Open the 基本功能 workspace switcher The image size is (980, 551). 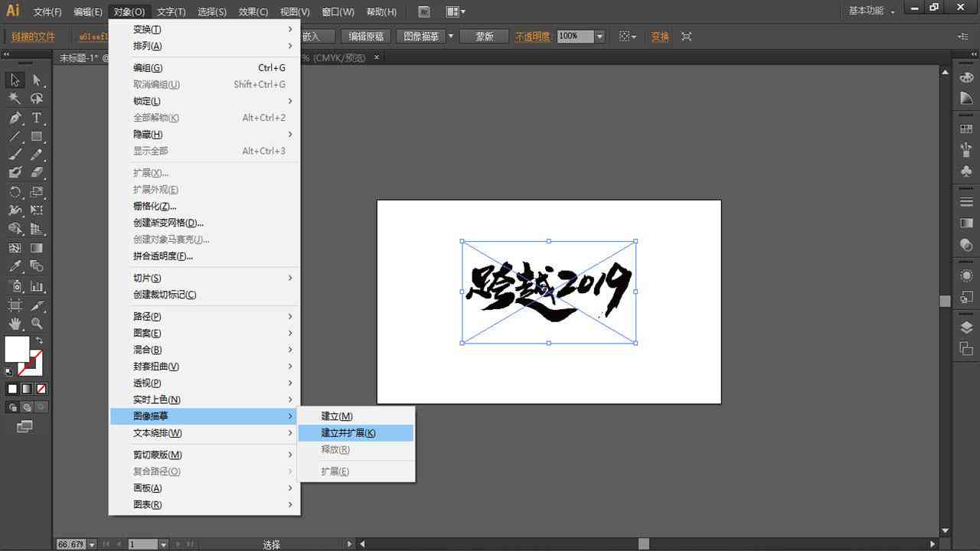coord(871,11)
